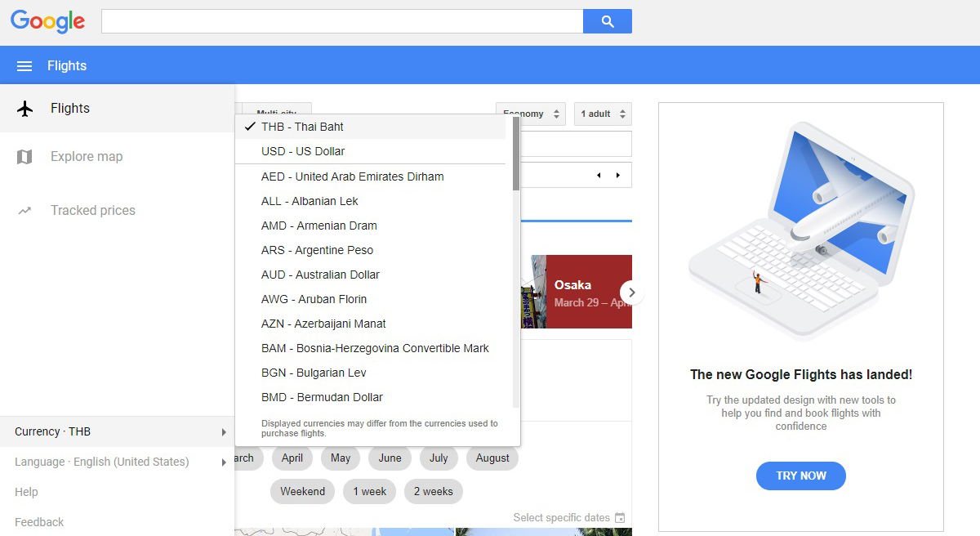Choose AMD - Armenian Dram

(371, 226)
